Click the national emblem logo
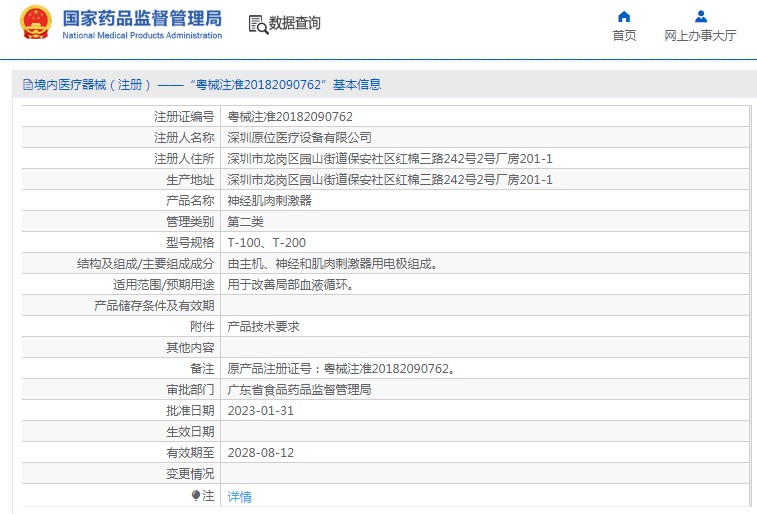The width and height of the screenshot is (757, 514). click(x=36, y=22)
